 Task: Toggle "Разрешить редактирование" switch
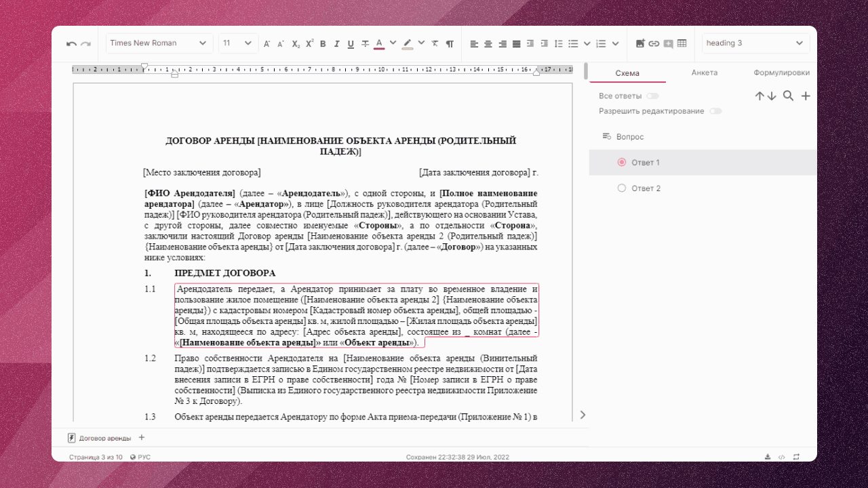coord(715,111)
